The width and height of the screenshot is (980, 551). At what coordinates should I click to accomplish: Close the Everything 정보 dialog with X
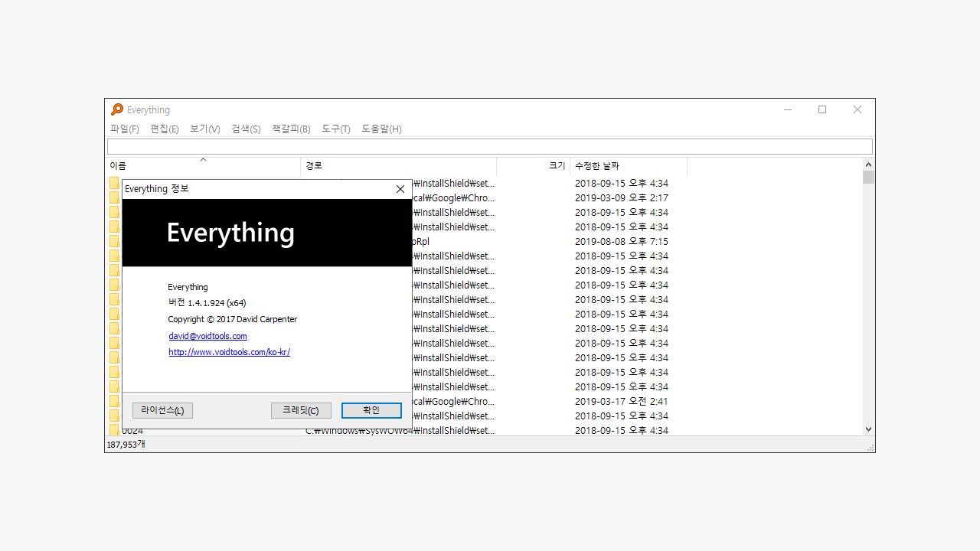click(x=400, y=189)
